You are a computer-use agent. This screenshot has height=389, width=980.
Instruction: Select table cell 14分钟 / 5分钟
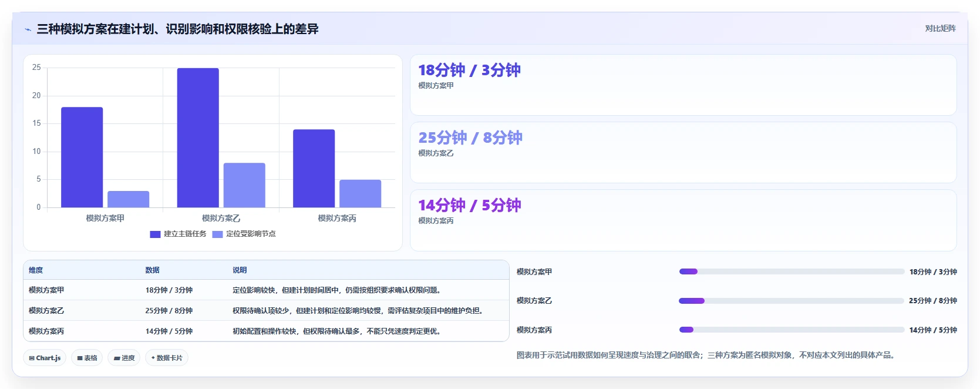pos(169,331)
